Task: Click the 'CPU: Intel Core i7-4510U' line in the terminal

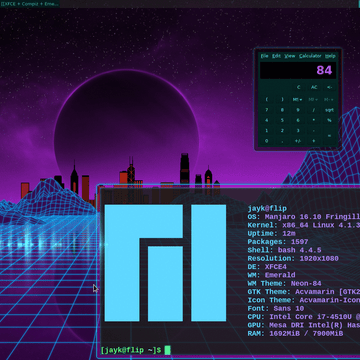Action: tap(304, 317)
